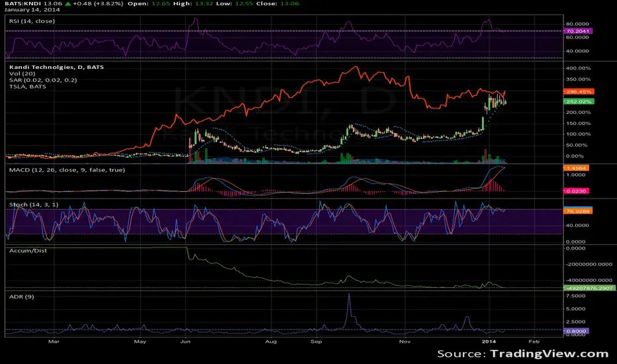Viewport: 617px width, 364px height.
Task: Click the High: 13.32 value in header
Action: [x=193, y=3]
